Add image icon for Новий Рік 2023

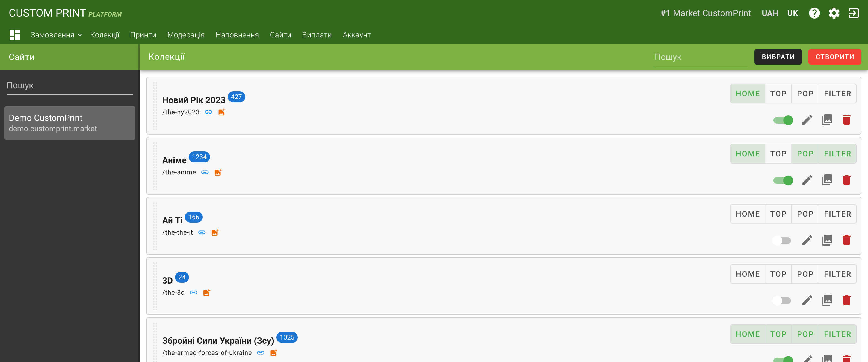click(222, 112)
